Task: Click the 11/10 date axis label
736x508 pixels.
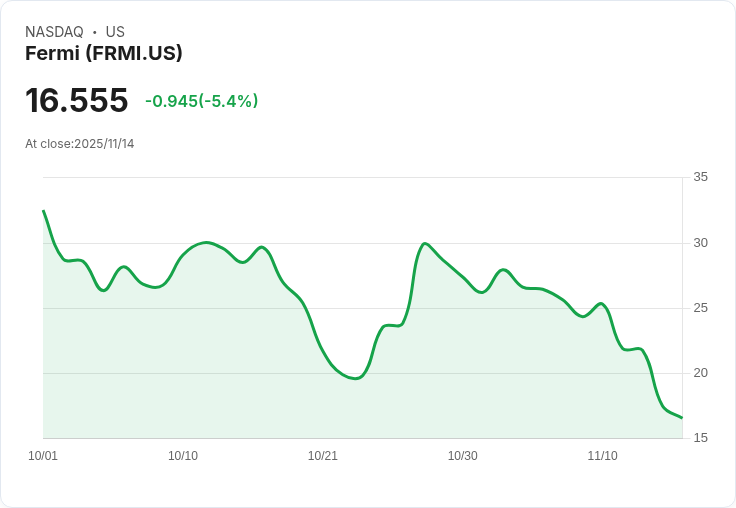Action: (x=602, y=456)
